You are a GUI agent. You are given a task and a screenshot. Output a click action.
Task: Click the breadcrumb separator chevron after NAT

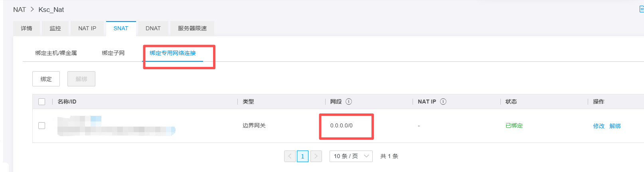[x=32, y=9]
